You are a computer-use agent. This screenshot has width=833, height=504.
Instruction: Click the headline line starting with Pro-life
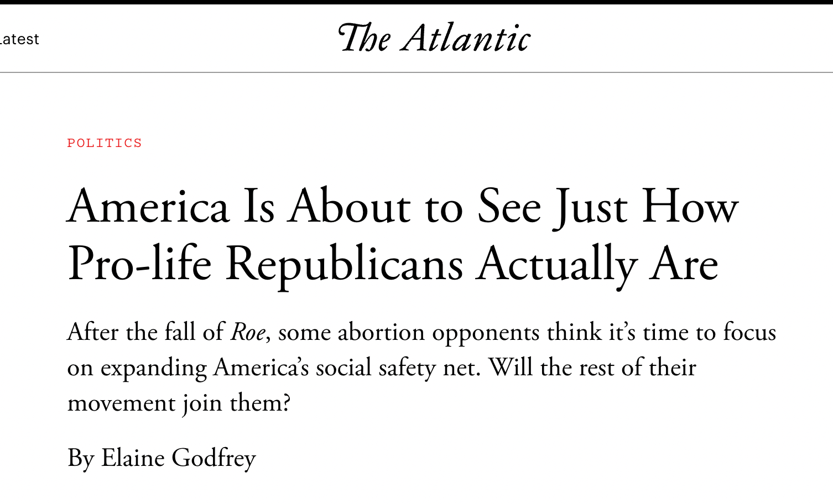tap(393, 264)
